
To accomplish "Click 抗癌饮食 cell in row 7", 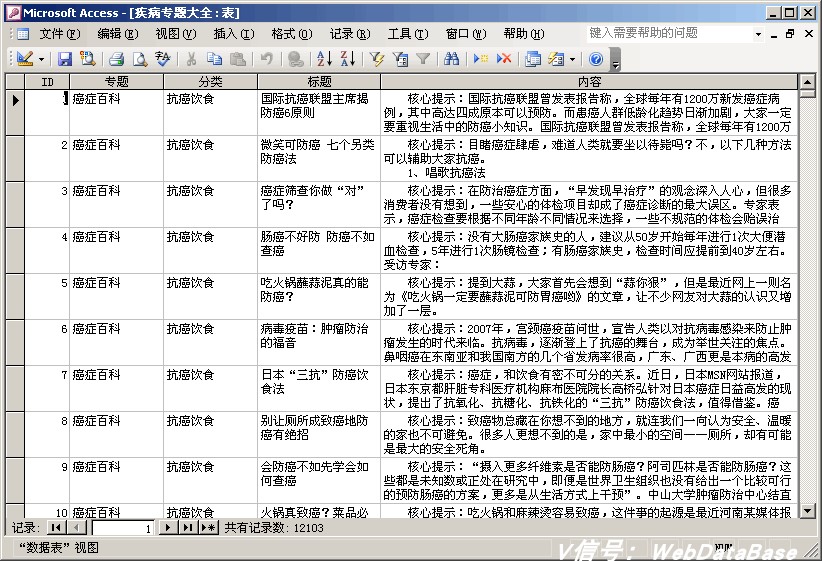I will pyautogui.click(x=210, y=389).
